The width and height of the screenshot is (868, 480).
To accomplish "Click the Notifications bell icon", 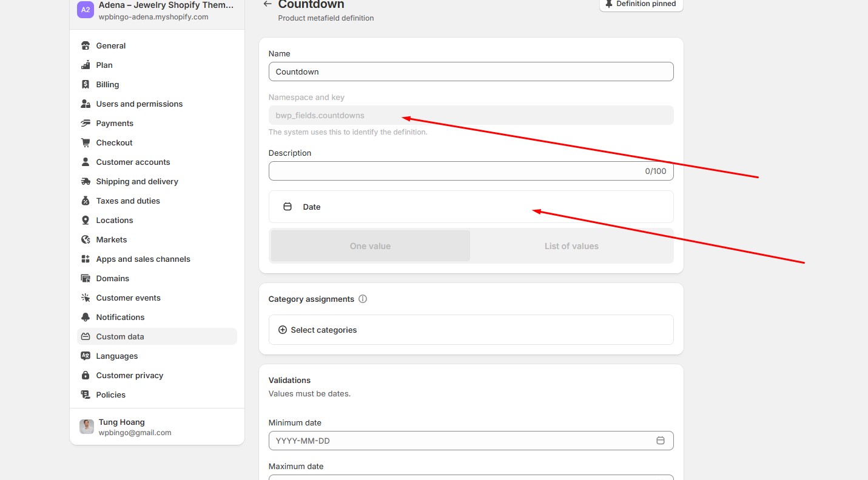I will coord(86,317).
